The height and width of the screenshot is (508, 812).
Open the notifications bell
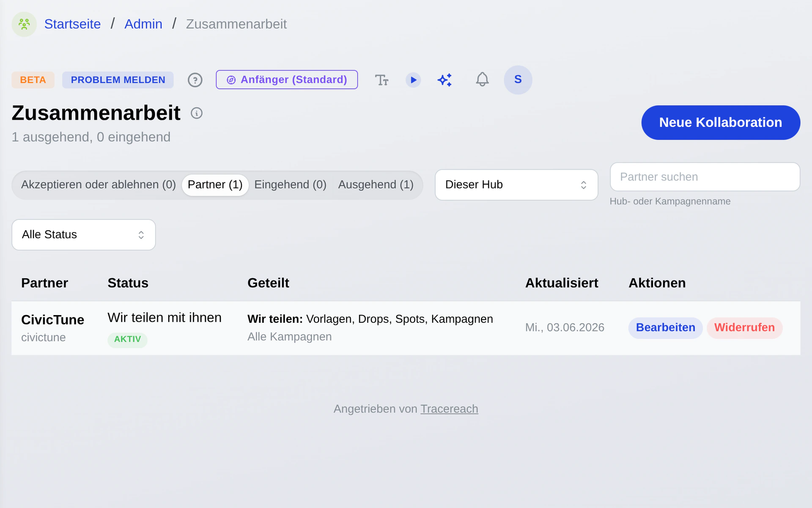click(x=482, y=80)
